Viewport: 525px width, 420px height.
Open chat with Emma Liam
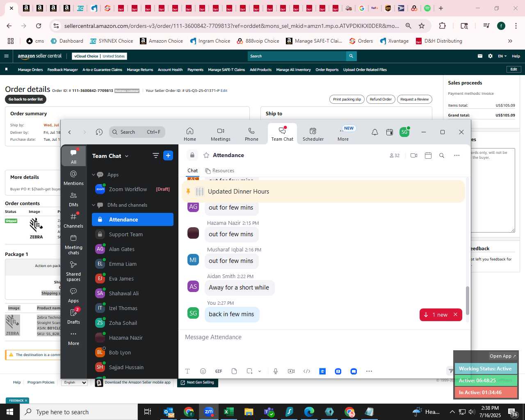pos(132,264)
